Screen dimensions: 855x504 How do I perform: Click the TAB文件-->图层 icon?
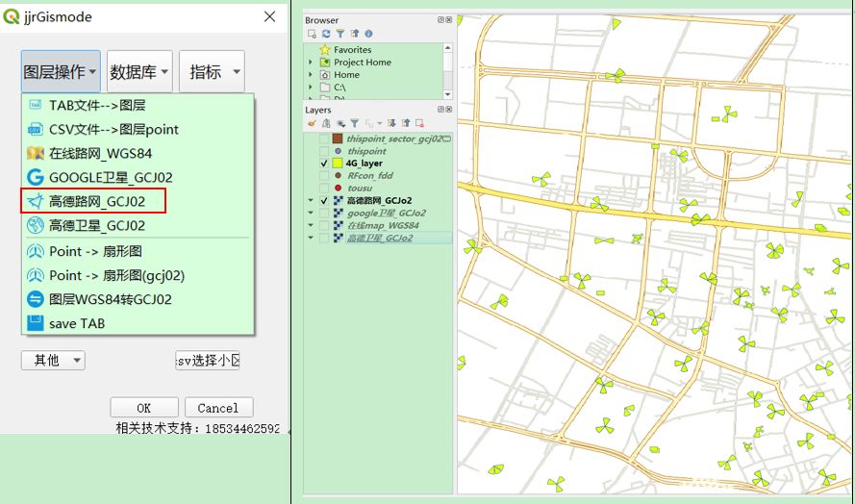36,105
